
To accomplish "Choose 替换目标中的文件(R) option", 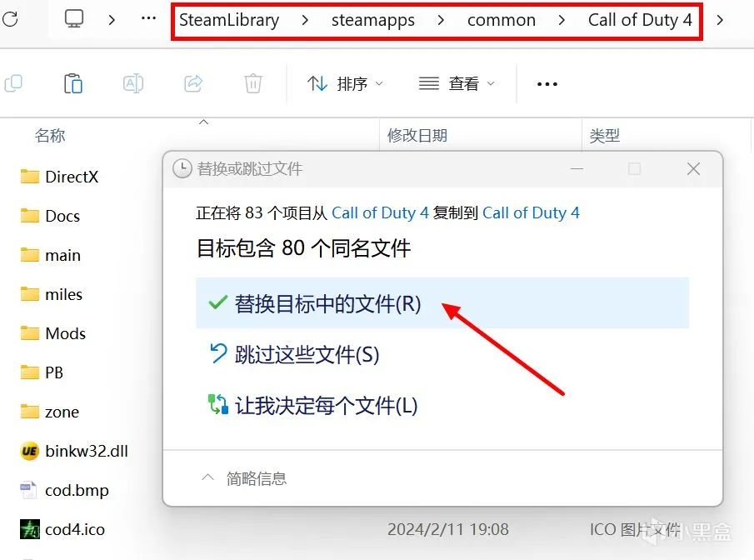I will coord(442,303).
